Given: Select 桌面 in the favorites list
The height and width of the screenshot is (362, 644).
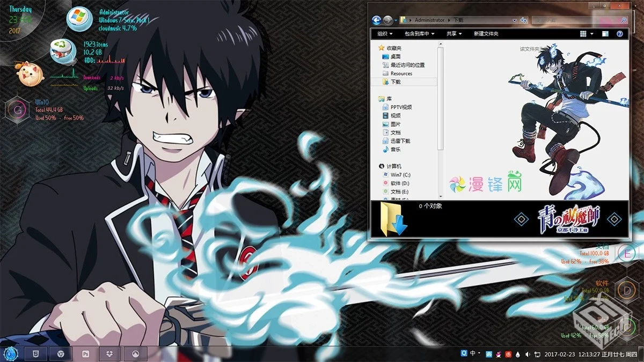Looking at the screenshot, I should pos(395,56).
